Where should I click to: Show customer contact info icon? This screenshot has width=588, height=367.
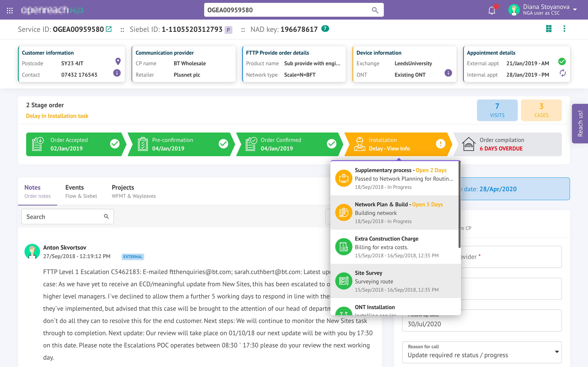117,73
